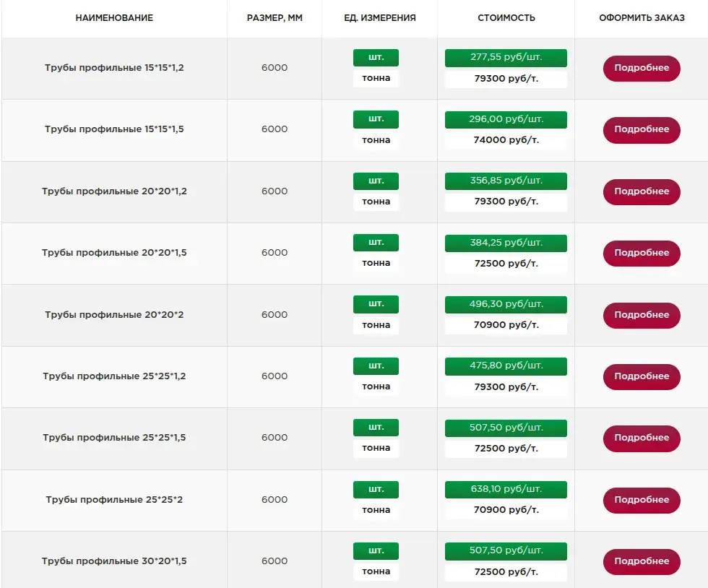Select шт. unit in the 20*20*2 row
The height and width of the screenshot is (588, 708).
coord(376,304)
